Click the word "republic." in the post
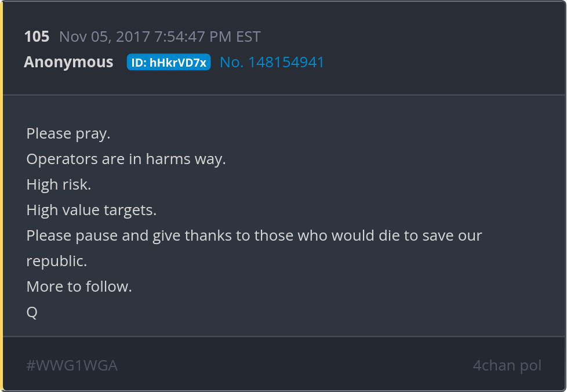 (x=57, y=261)
